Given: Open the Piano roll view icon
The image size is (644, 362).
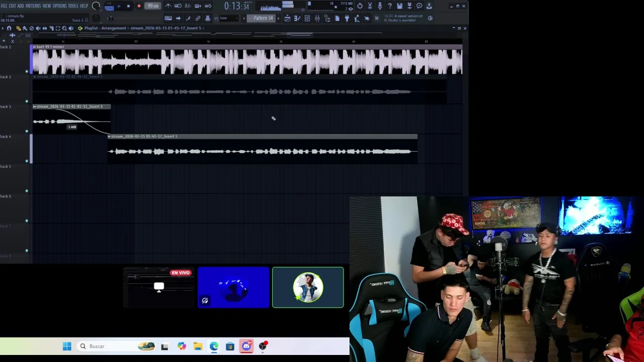Looking at the screenshot, I should [x=297, y=18].
